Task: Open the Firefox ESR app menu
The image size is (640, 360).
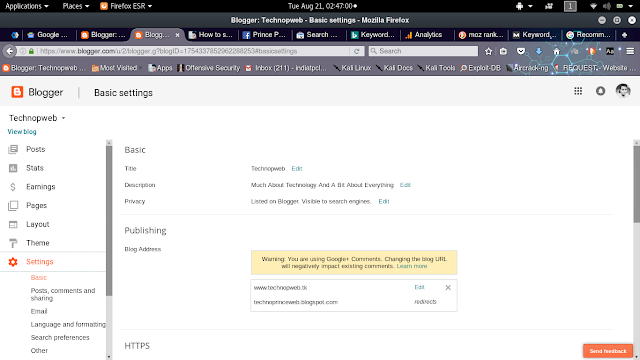Action: [126, 6]
